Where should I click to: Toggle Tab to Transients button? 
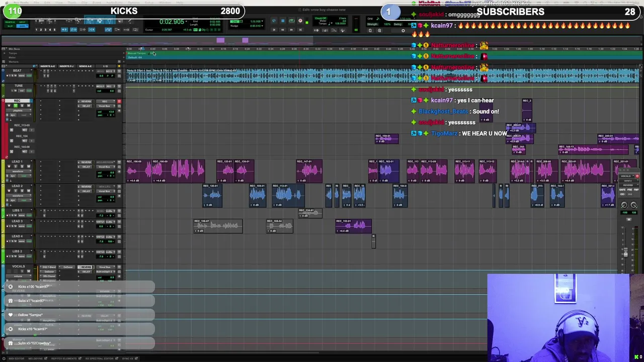pos(64,30)
